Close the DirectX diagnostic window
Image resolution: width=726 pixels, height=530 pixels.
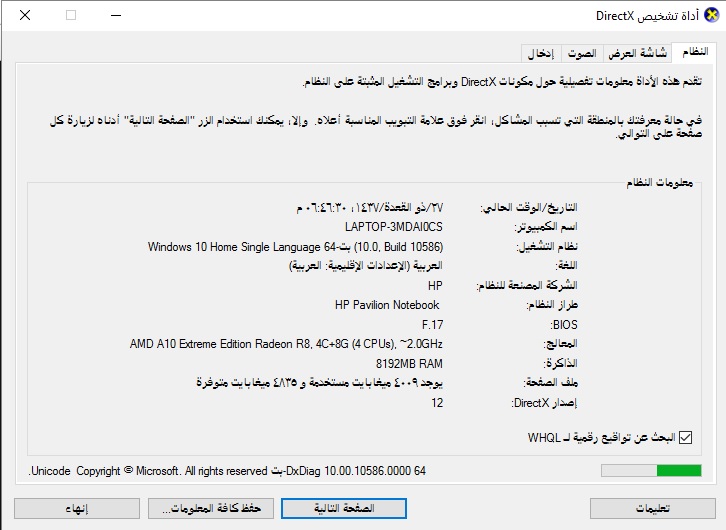pos(25,15)
